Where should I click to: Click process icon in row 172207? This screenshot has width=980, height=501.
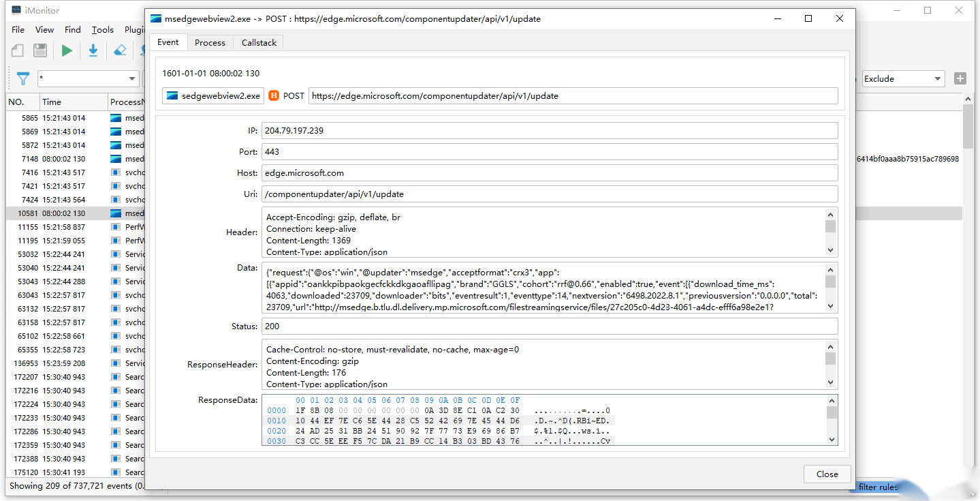pyautogui.click(x=116, y=377)
